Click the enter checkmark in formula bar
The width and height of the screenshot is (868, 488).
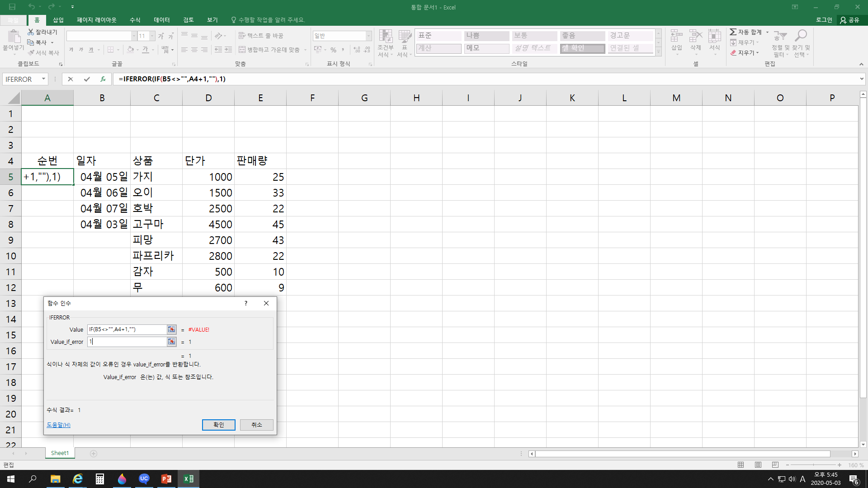pyautogui.click(x=87, y=79)
